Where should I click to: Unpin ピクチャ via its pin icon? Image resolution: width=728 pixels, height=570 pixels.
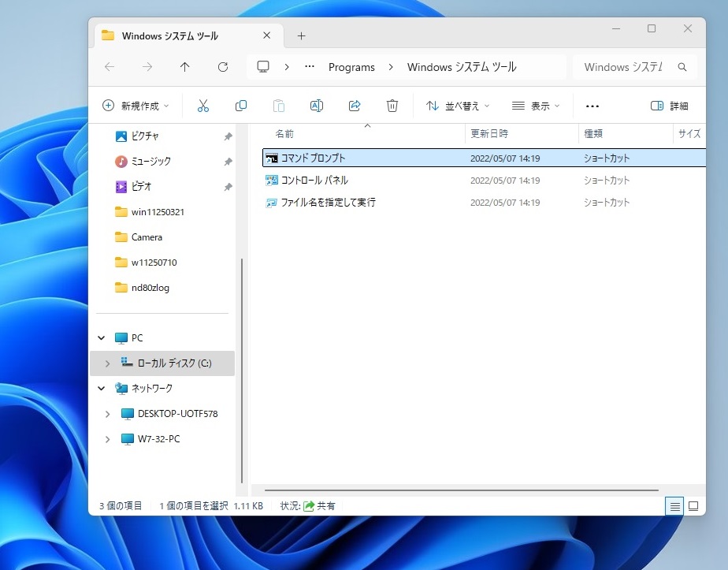[228, 136]
